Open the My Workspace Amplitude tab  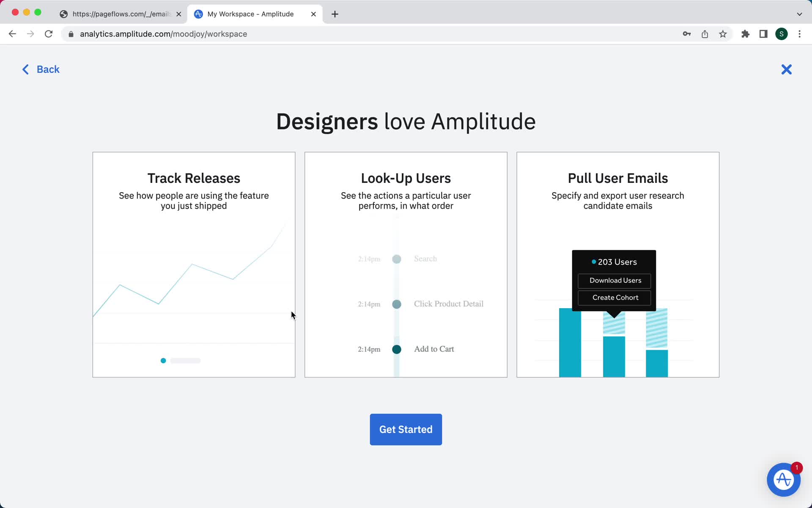255,14
